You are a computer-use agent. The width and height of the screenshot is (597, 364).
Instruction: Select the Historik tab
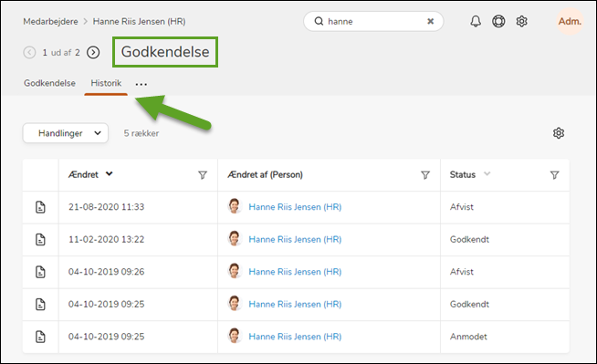click(x=106, y=83)
